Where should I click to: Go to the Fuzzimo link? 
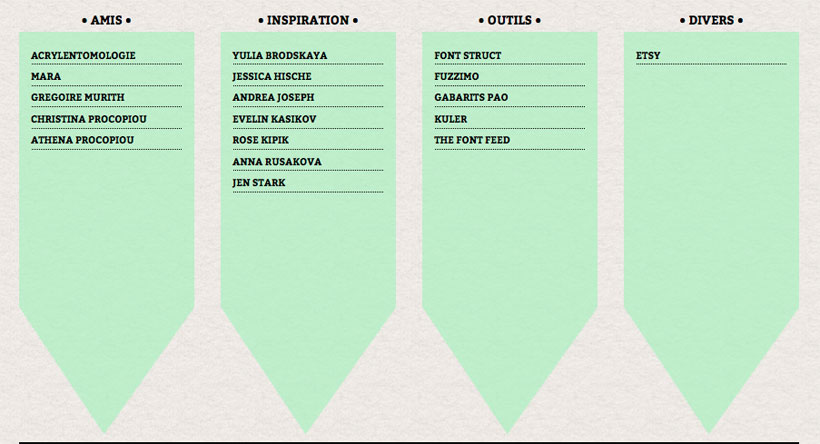(457, 76)
